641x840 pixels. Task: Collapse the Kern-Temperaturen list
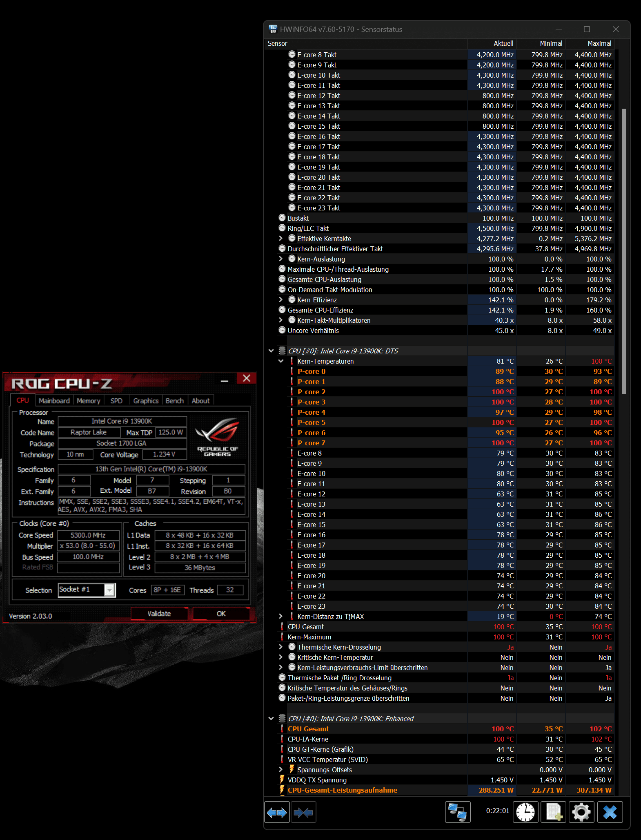[x=280, y=361]
